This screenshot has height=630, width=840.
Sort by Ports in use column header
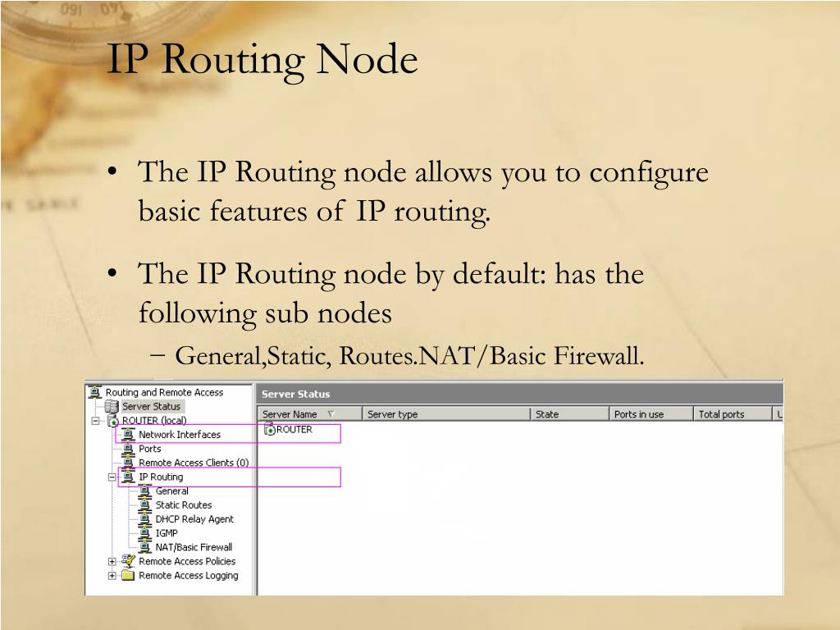coord(651,414)
